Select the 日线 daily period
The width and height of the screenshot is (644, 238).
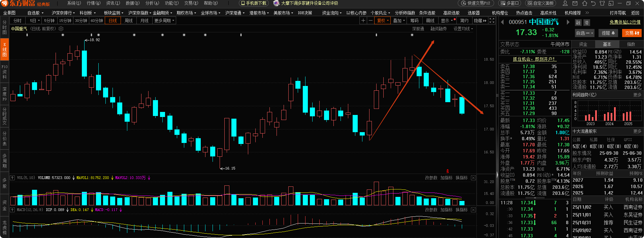[113, 21]
